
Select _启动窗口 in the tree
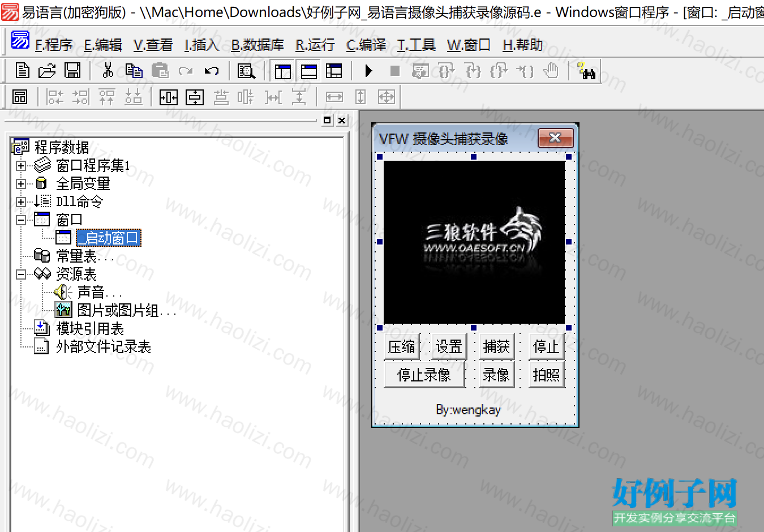coord(109,238)
